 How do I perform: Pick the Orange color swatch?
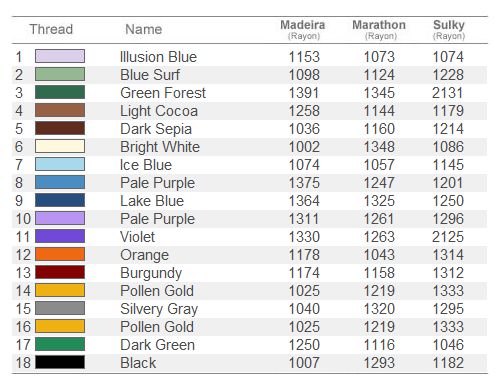point(60,254)
